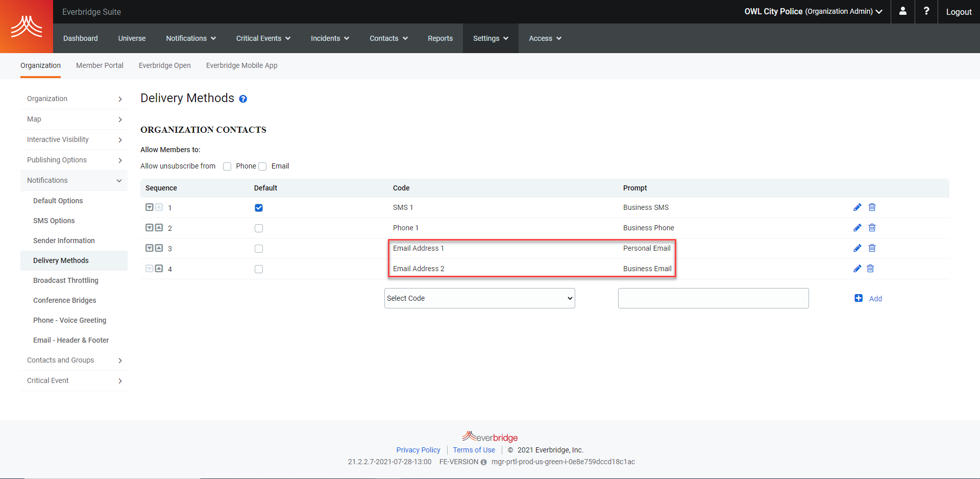
Task: Toggle allow unsubscribe from Phone
Action: pyautogui.click(x=227, y=166)
